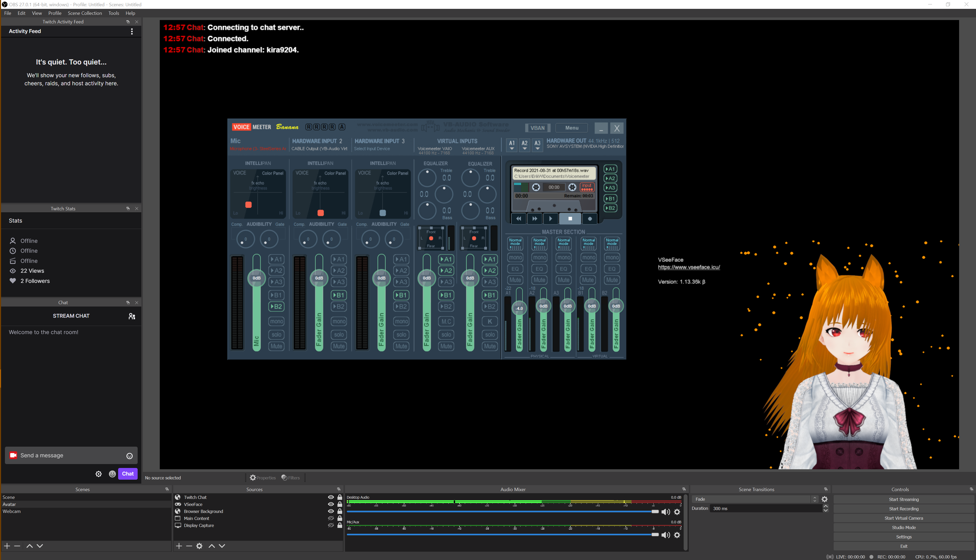
Task: Undock the Audio Mixer panel
Action: pos(684,490)
